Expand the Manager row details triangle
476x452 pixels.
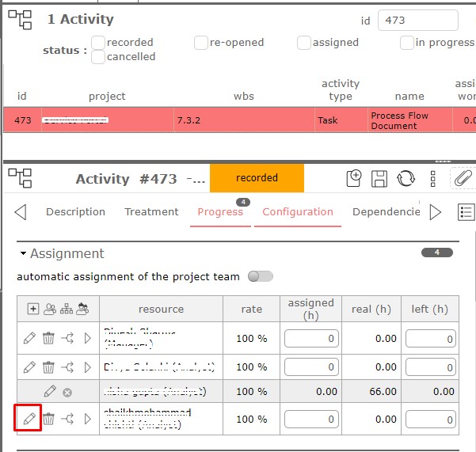(x=87, y=338)
